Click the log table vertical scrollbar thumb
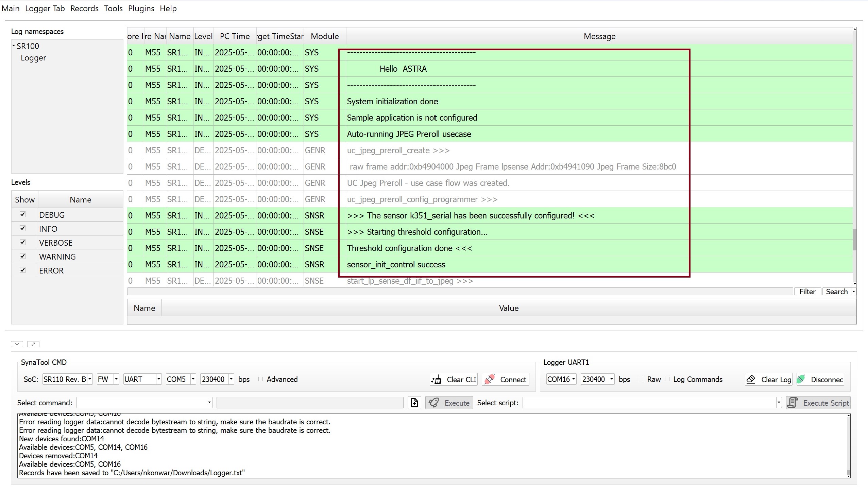The height and width of the screenshot is (494, 868). (x=854, y=240)
